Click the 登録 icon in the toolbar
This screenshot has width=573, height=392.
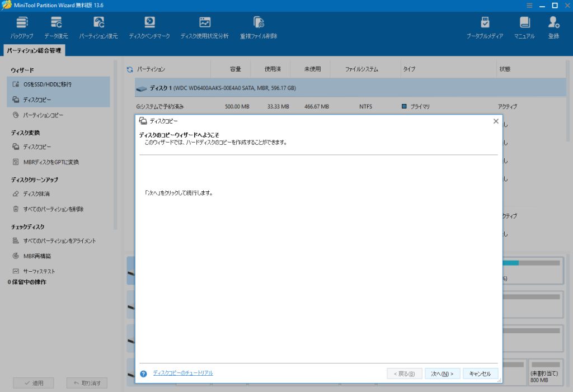pos(553,28)
